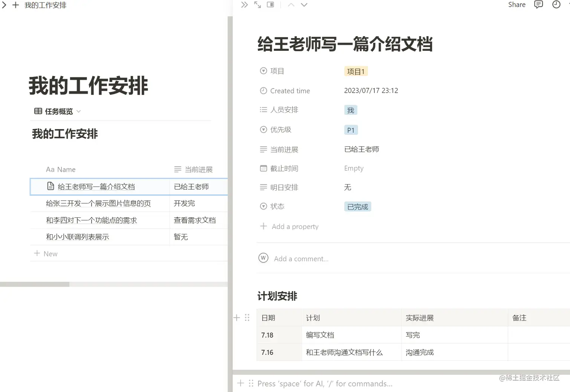Go to the next page with down chevron

pyautogui.click(x=304, y=5)
